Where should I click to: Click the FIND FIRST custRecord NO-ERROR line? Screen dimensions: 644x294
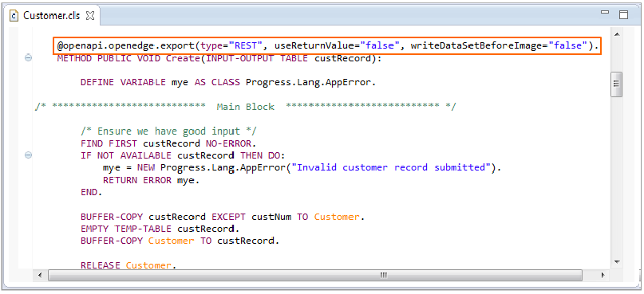(x=168, y=143)
